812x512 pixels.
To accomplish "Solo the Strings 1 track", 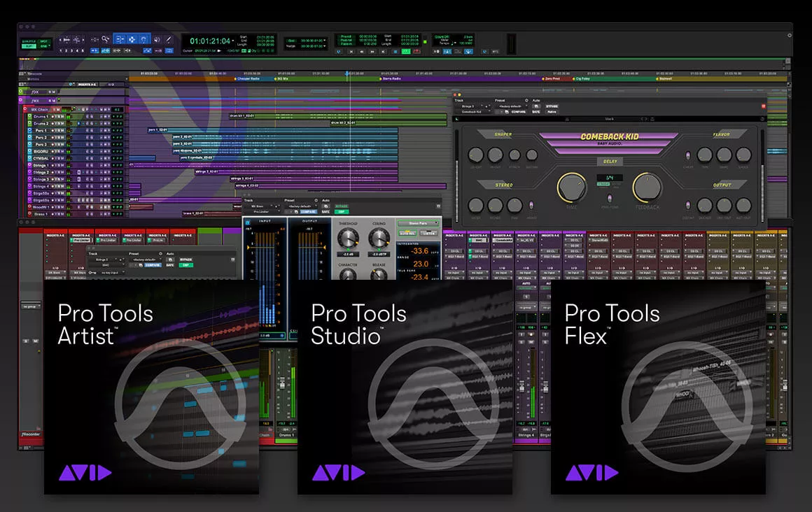I will tap(58, 164).
